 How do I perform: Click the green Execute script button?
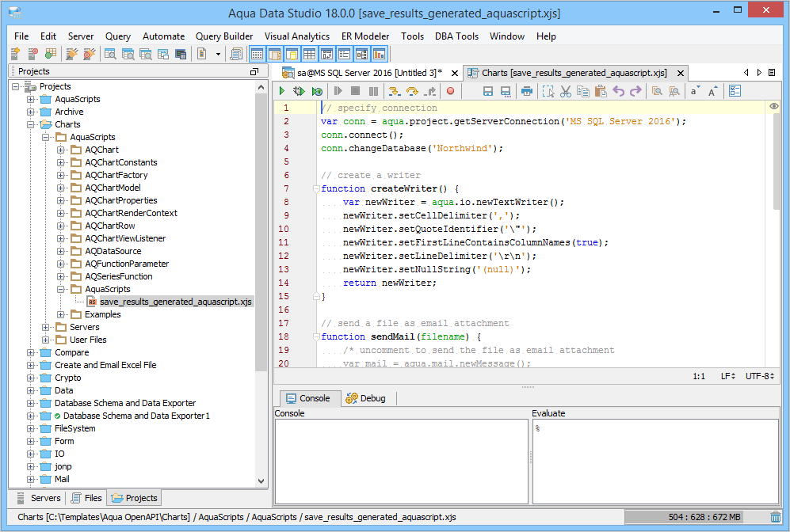[x=282, y=92]
